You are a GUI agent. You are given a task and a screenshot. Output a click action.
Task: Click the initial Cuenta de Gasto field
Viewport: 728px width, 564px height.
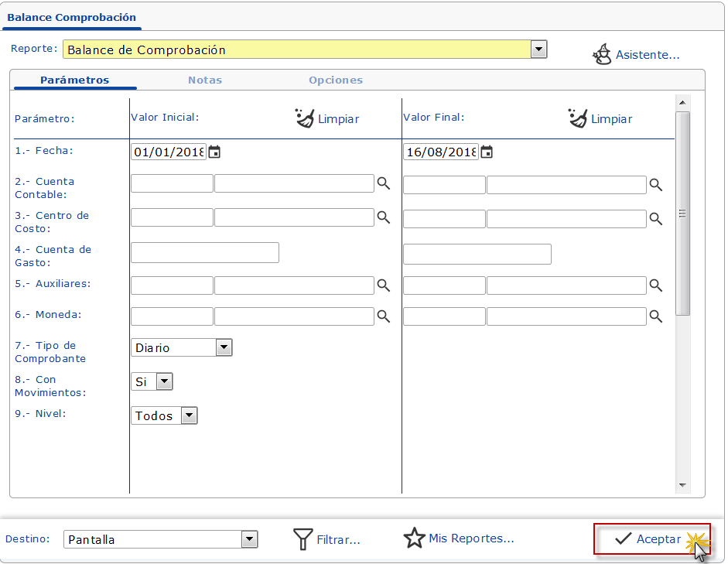[204, 253]
